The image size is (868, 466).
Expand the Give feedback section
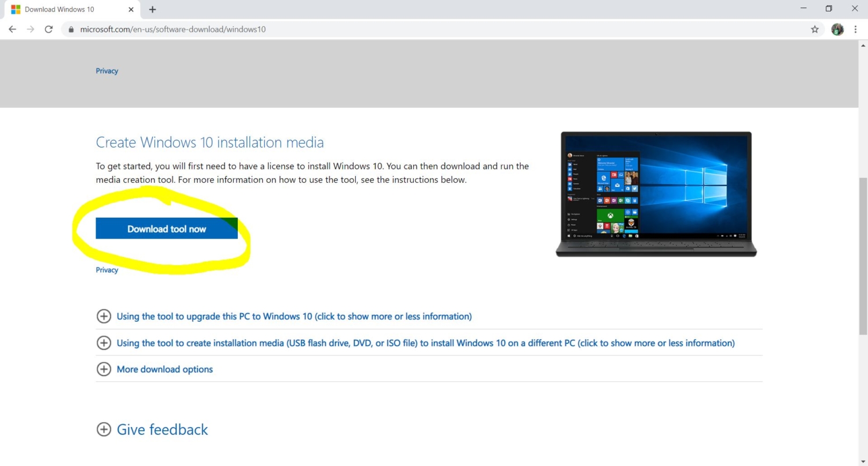tap(104, 430)
